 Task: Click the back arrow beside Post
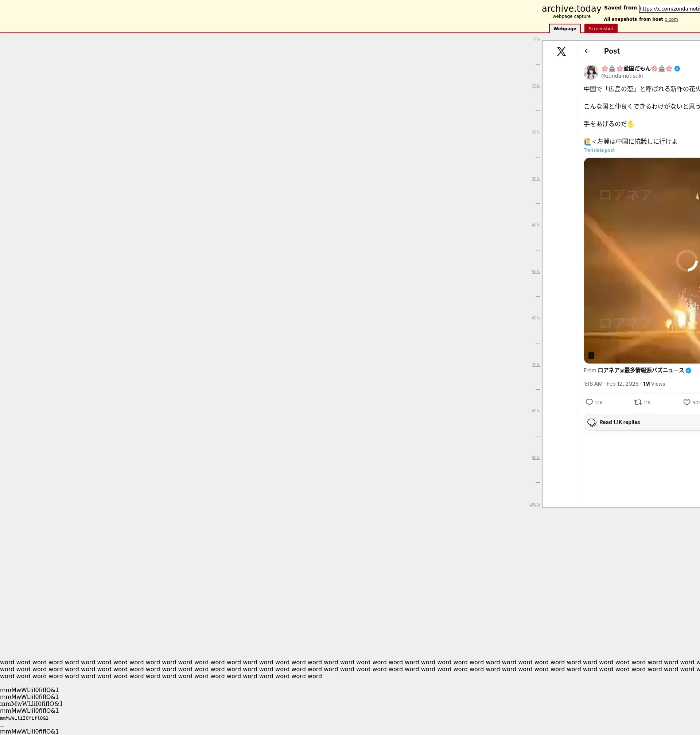[587, 51]
